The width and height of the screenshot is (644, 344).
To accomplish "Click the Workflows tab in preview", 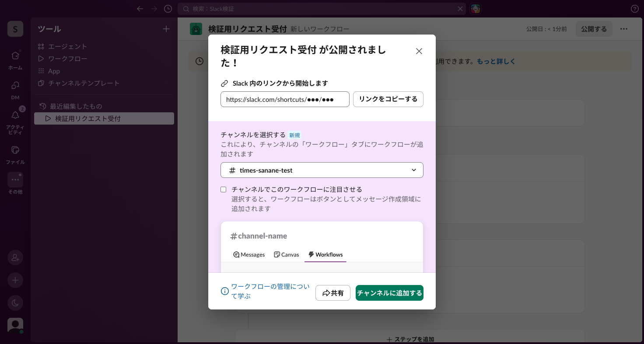I will tap(325, 254).
